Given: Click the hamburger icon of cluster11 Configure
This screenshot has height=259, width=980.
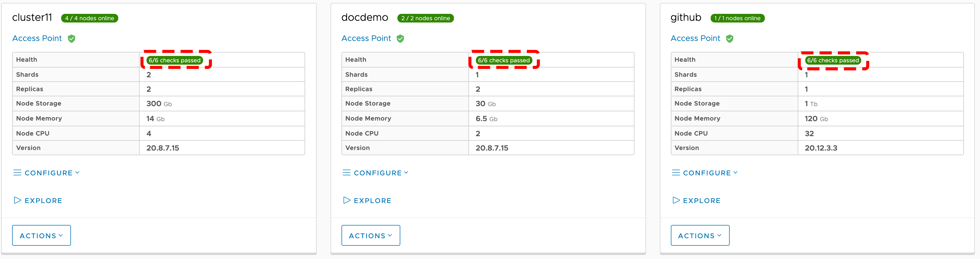Looking at the screenshot, I should point(17,173).
